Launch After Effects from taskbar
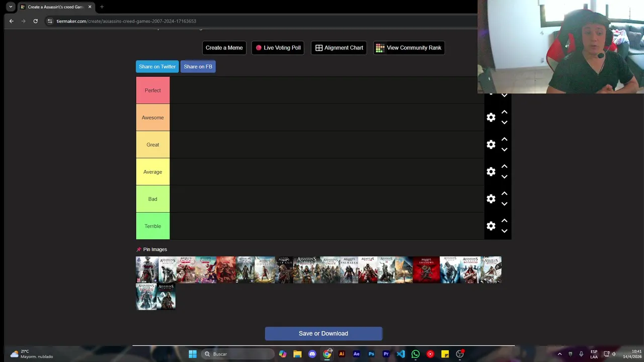 click(x=356, y=354)
